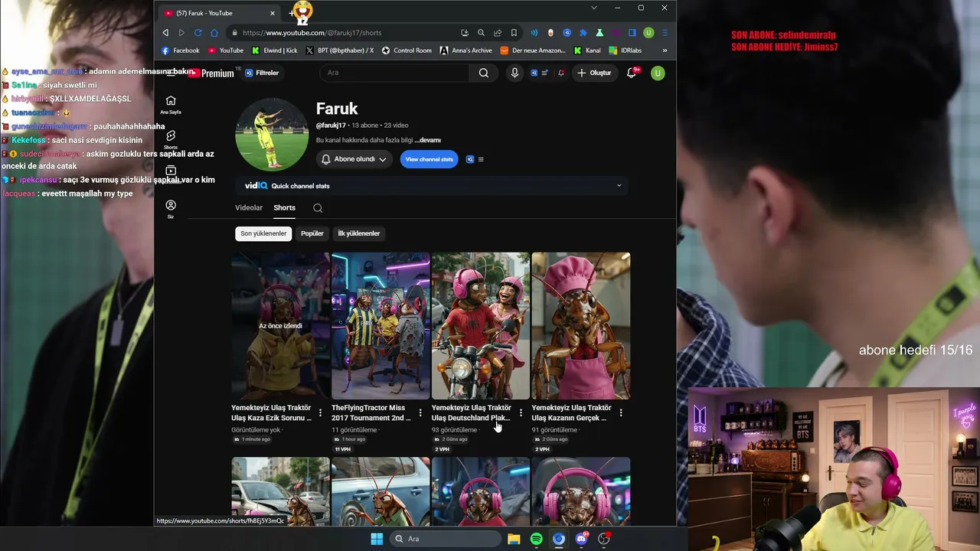The width and height of the screenshot is (980, 551).
Task: Open the Control Room bookmark
Action: [x=407, y=51]
